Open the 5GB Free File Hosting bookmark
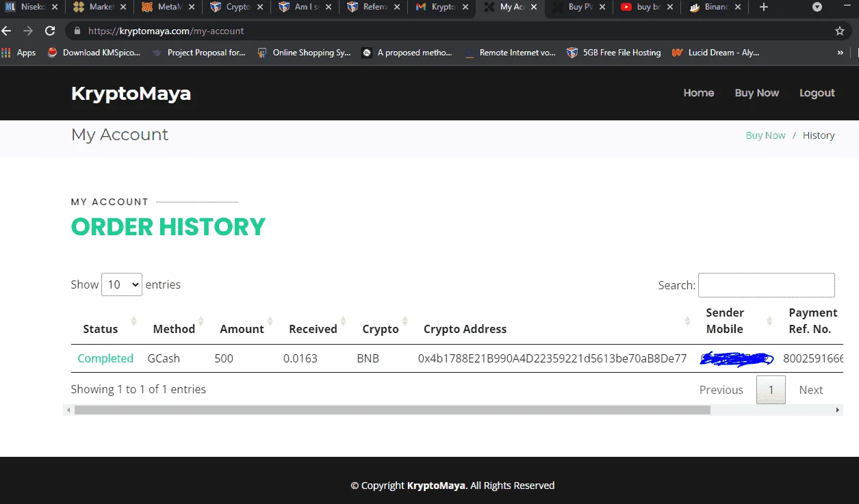 click(614, 53)
